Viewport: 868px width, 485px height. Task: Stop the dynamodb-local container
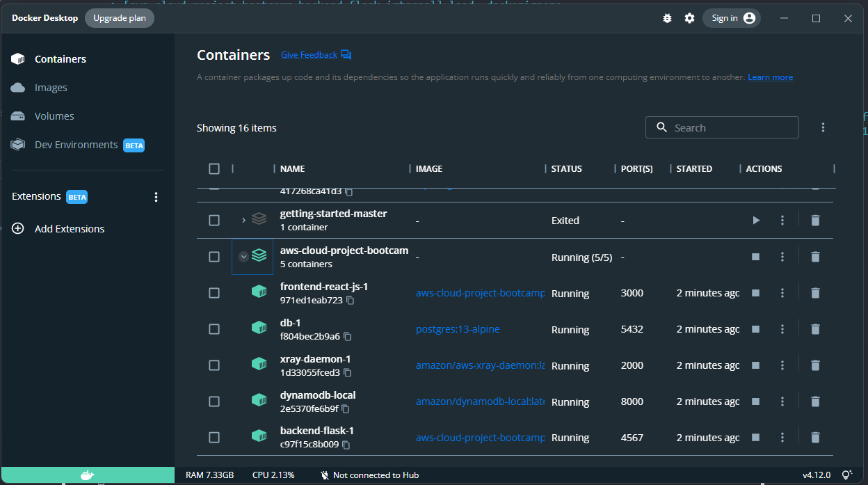(756, 401)
